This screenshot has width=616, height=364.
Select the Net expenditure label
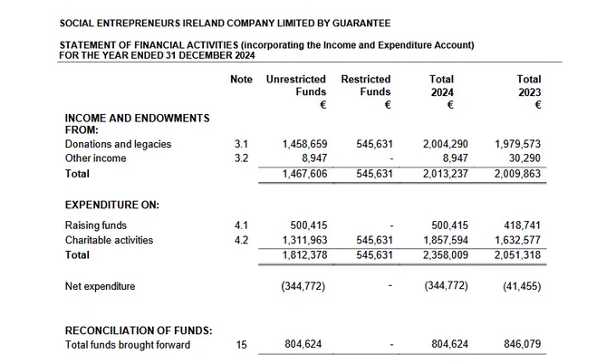click(x=100, y=286)
